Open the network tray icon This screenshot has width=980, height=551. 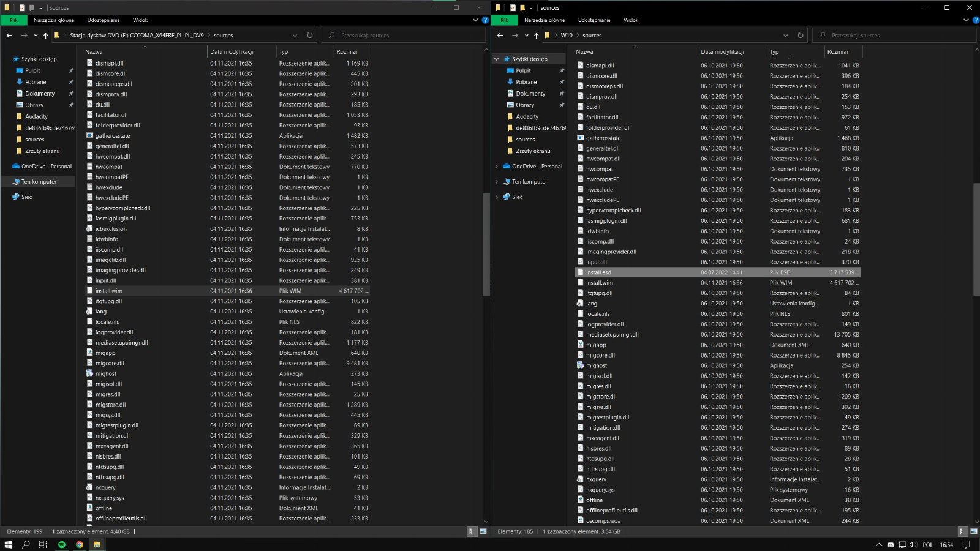(x=902, y=544)
